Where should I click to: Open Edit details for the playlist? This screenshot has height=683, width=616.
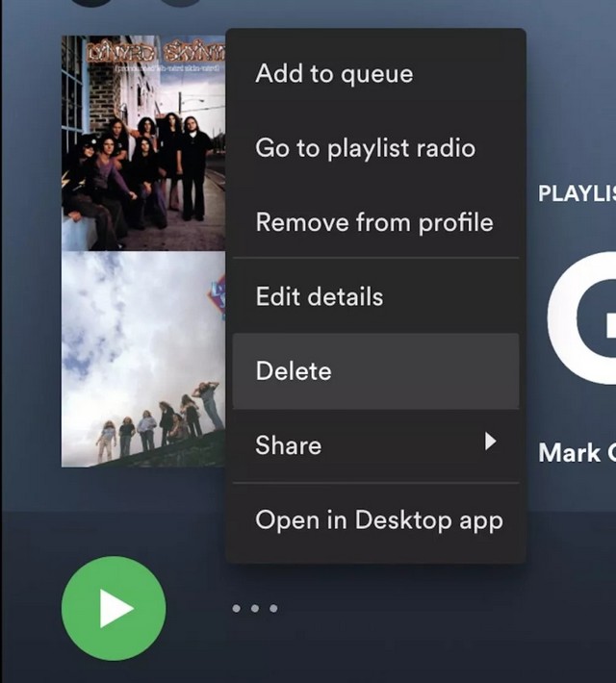coord(375,296)
